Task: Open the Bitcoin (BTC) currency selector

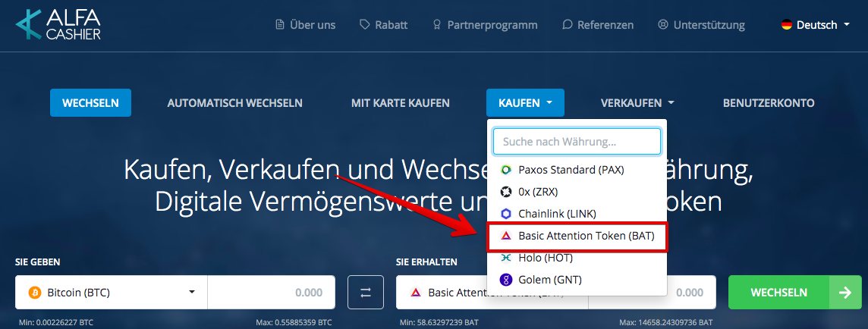Action: pyautogui.click(x=112, y=293)
